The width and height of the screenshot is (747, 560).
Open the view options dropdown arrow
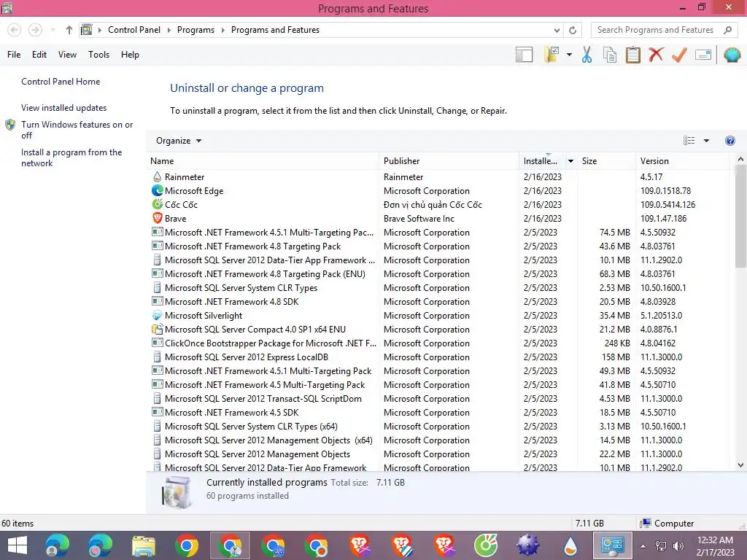(706, 141)
